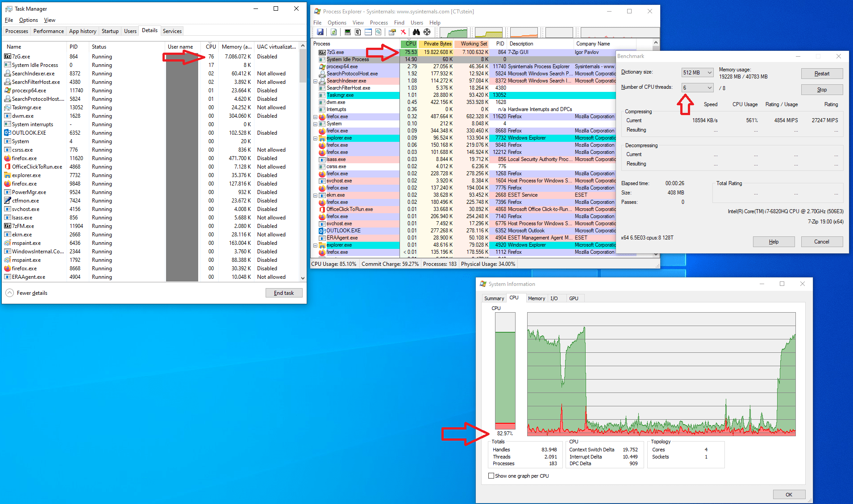853x504 pixels.
Task: Click the End task button
Action: [x=284, y=293]
